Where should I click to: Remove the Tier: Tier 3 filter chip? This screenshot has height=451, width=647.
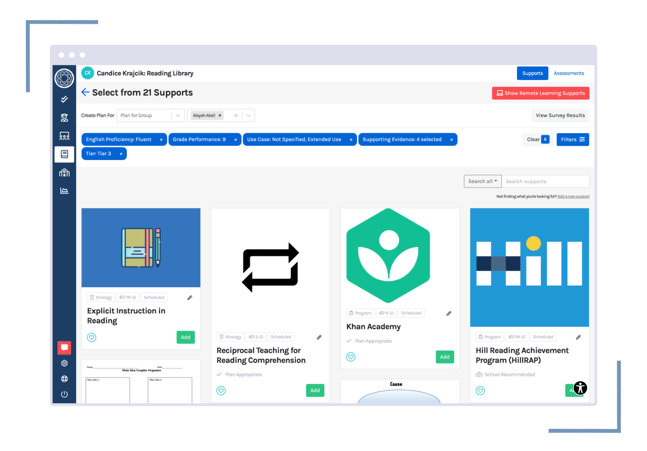121,153
